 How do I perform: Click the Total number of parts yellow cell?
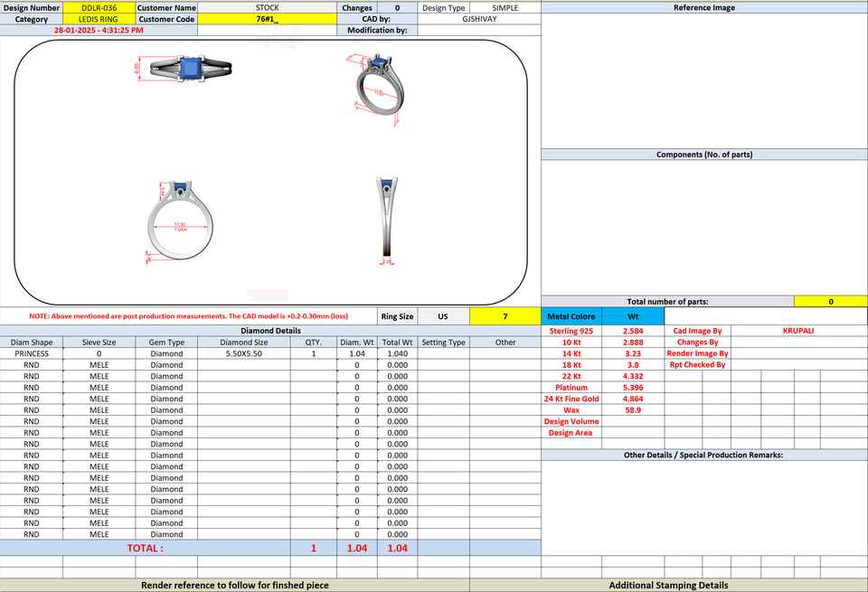pyautogui.click(x=830, y=302)
